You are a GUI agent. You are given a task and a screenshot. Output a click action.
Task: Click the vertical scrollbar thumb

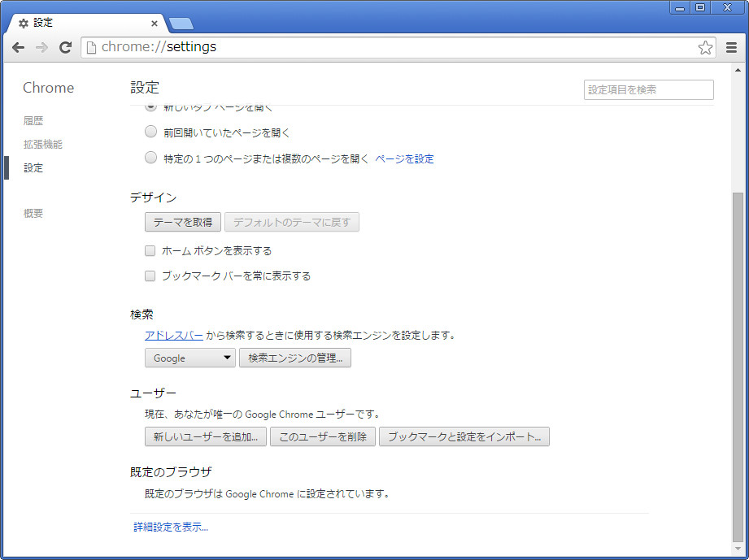(x=738, y=367)
